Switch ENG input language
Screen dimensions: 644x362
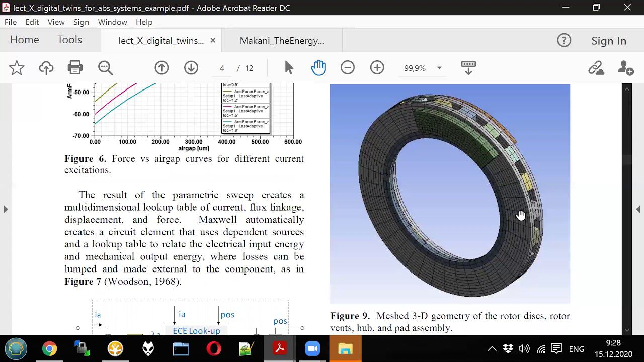pos(577,349)
